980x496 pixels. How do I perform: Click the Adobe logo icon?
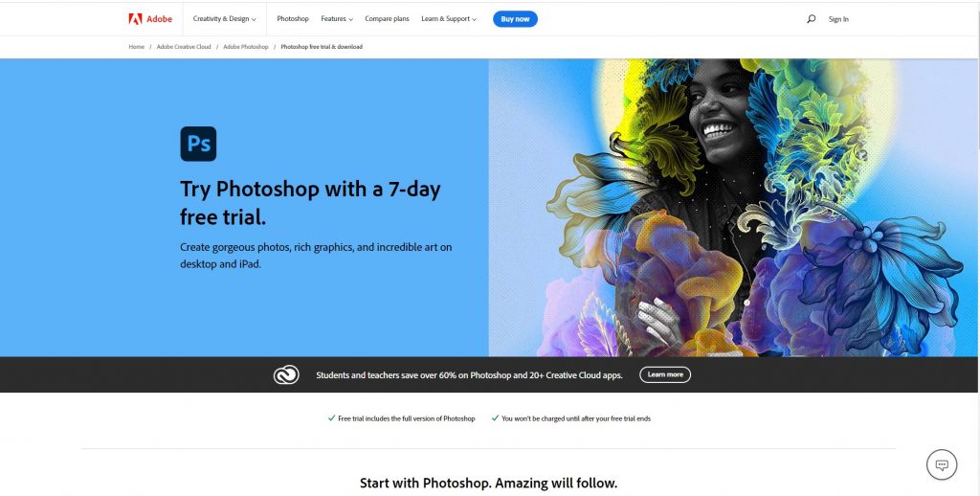click(135, 19)
